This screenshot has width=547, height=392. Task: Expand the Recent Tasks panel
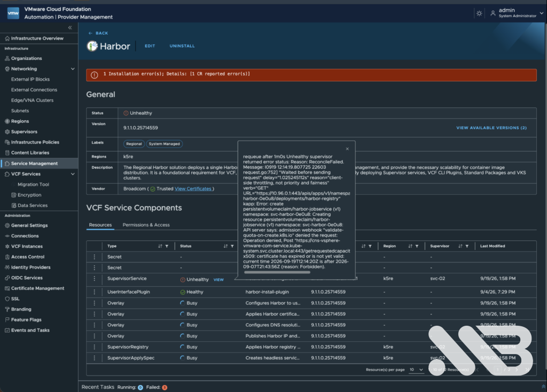point(543,387)
